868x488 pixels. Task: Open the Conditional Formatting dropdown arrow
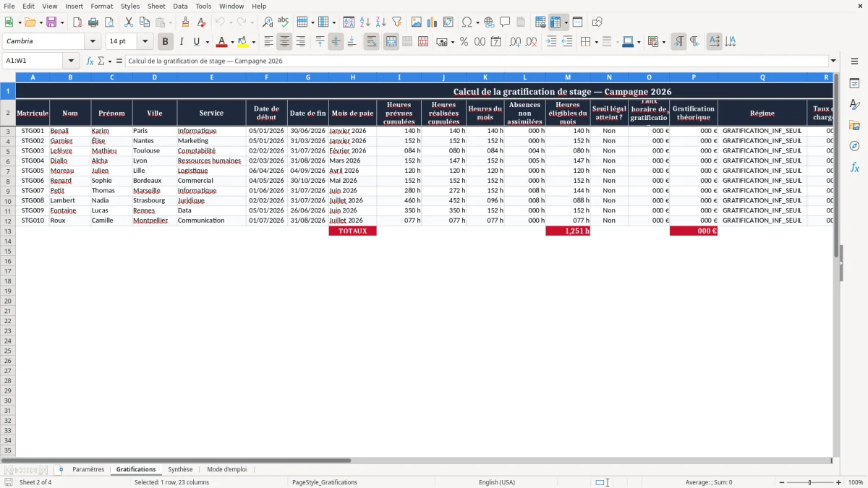(x=663, y=42)
